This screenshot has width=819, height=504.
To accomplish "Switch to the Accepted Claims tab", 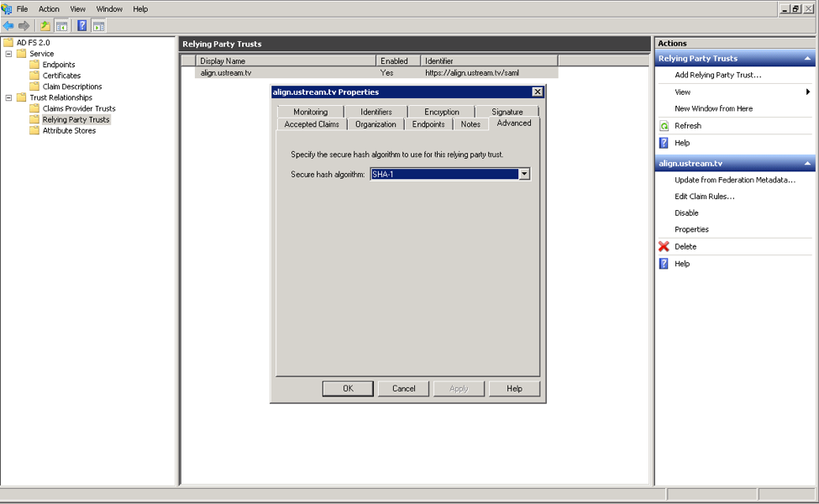I will (312, 124).
